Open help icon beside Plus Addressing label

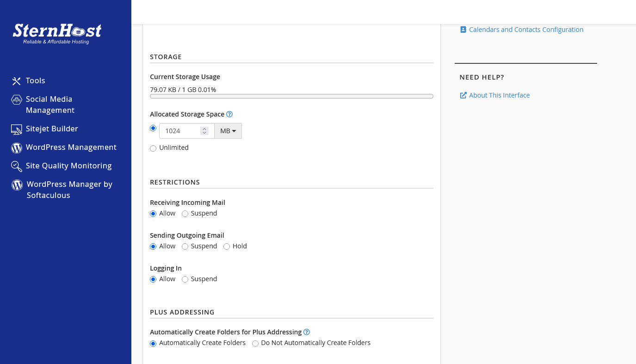click(307, 332)
